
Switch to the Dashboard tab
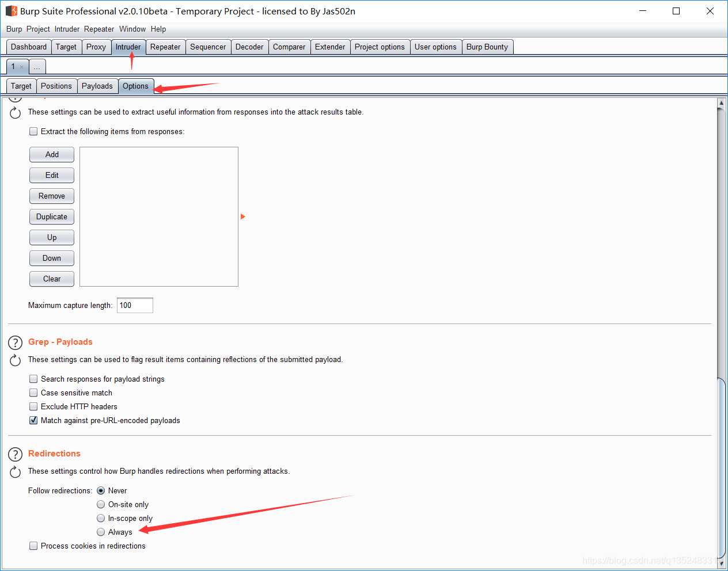[29, 47]
